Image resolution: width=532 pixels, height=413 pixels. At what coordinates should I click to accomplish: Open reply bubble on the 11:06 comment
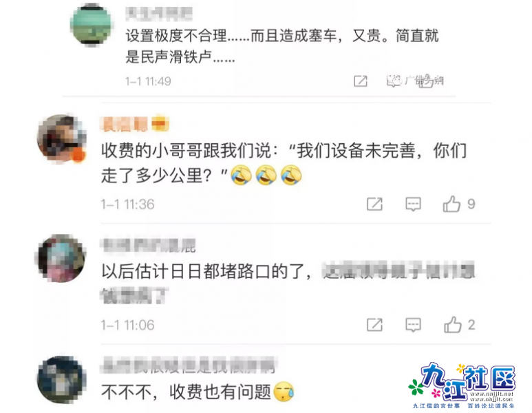[x=413, y=325]
